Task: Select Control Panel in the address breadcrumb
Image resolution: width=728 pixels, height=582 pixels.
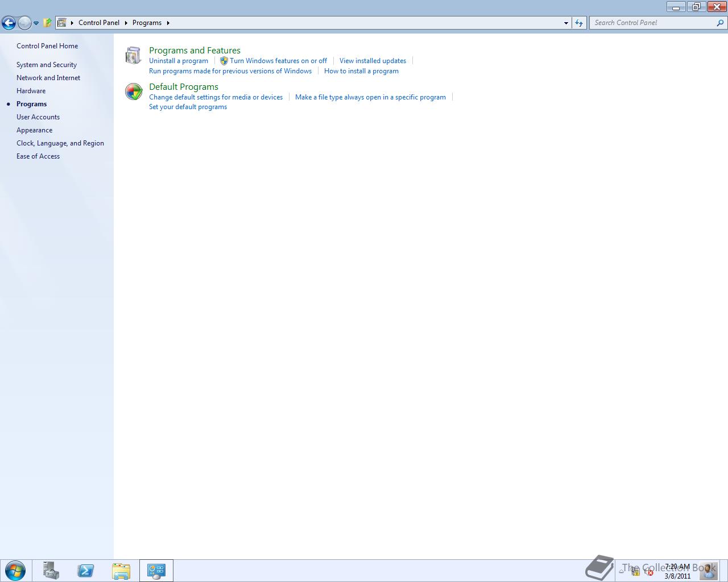Action: (x=99, y=23)
